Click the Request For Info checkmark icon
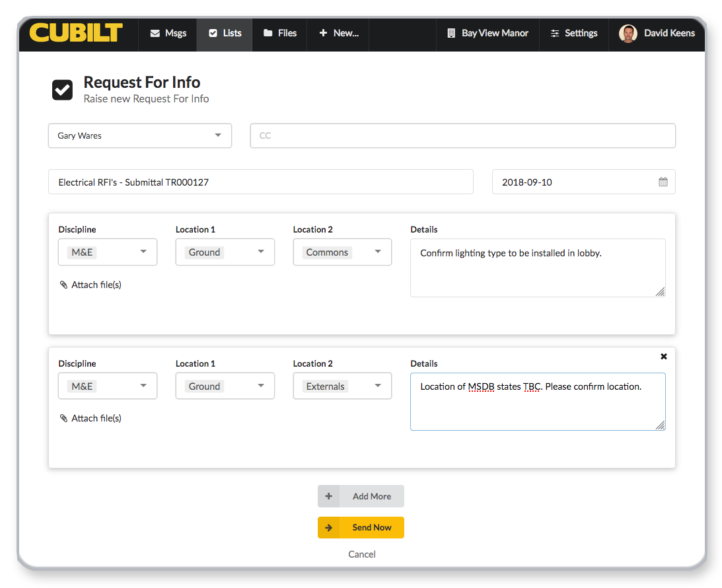Viewport: 722px width, 588px height. pyautogui.click(x=63, y=90)
